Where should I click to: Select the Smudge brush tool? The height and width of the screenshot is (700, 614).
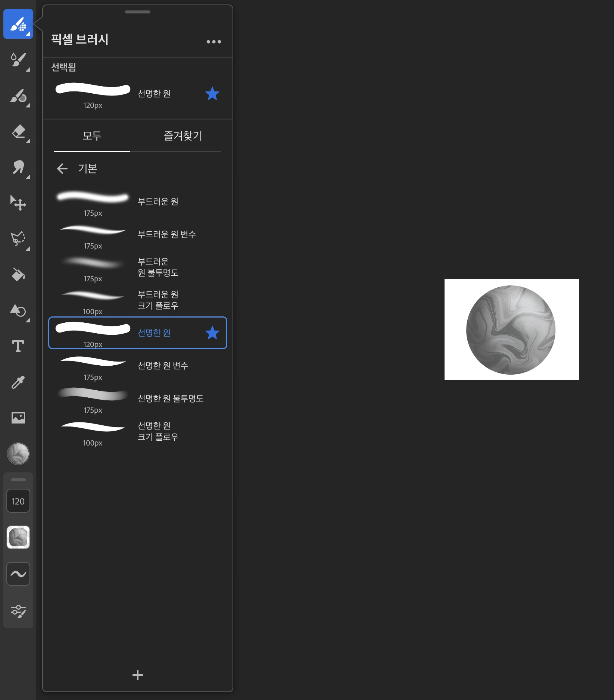click(18, 96)
